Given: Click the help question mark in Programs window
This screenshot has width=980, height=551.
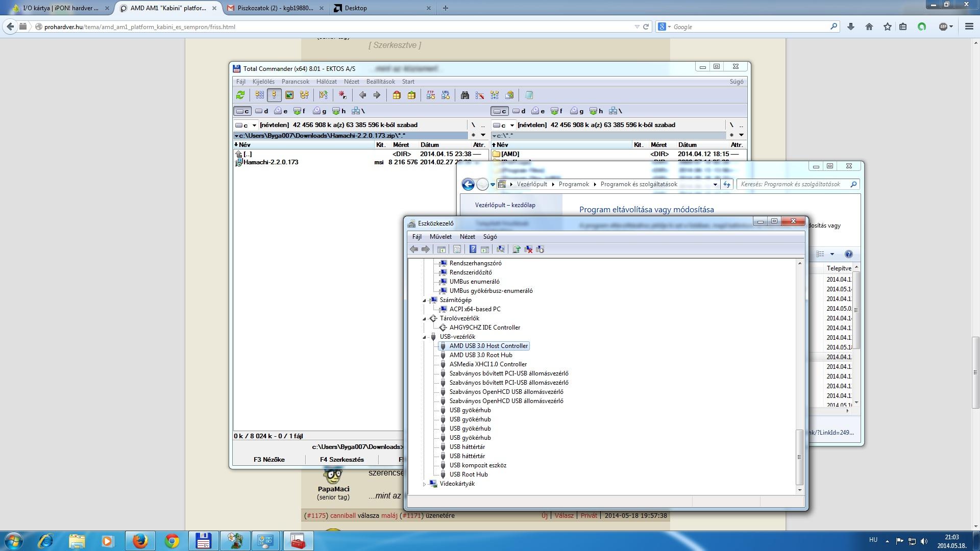Looking at the screenshot, I should [848, 254].
